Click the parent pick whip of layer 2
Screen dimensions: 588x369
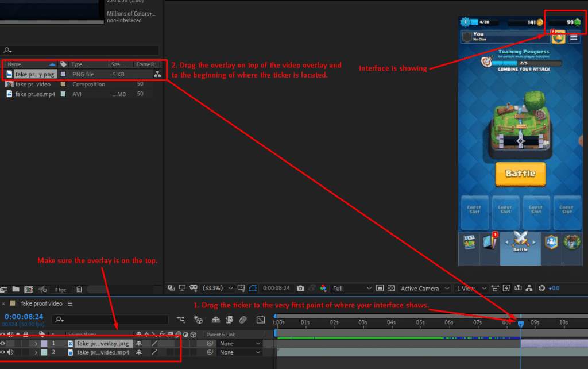210,352
